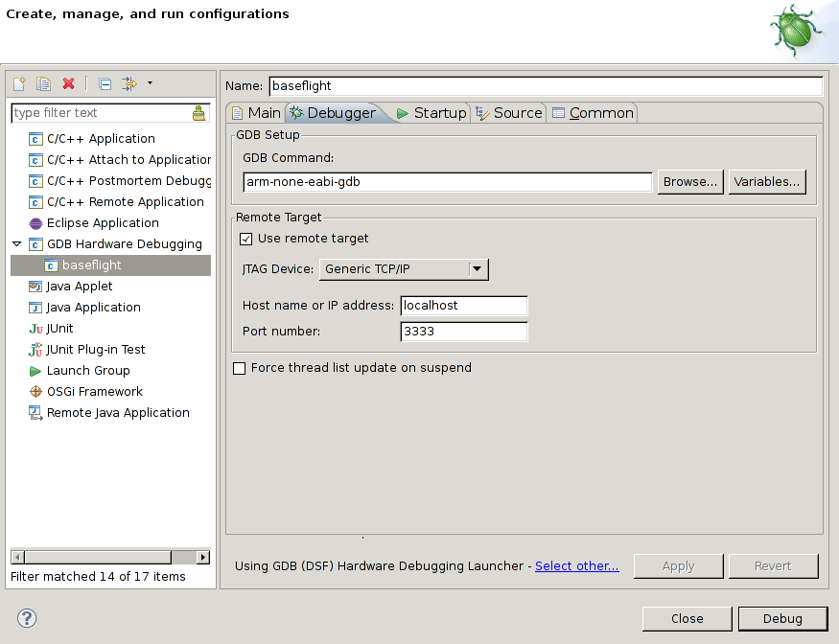Click the New launch configuration icon
This screenshot has height=644, width=839.
point(20,83)
